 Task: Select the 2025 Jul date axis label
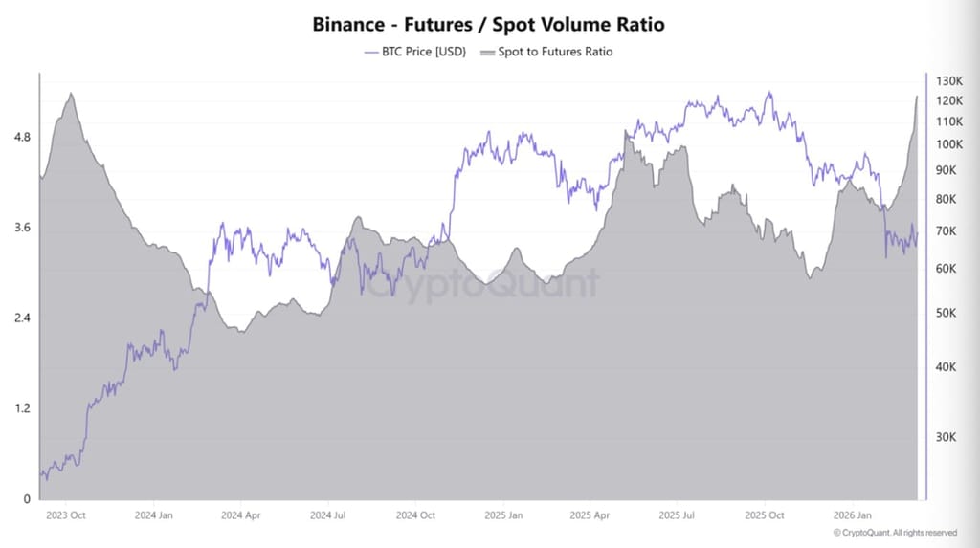pyautogui.click(x=677, y=515)
